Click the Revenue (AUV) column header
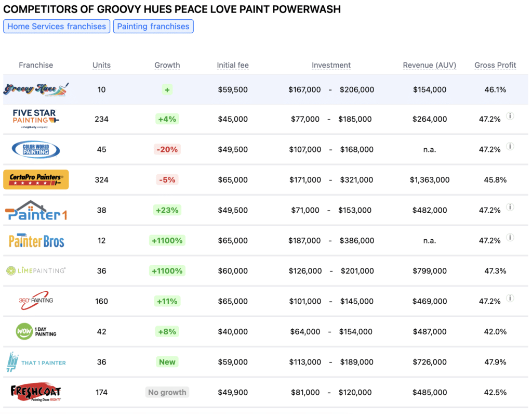The image size is (532, 414). coord(430,65)
